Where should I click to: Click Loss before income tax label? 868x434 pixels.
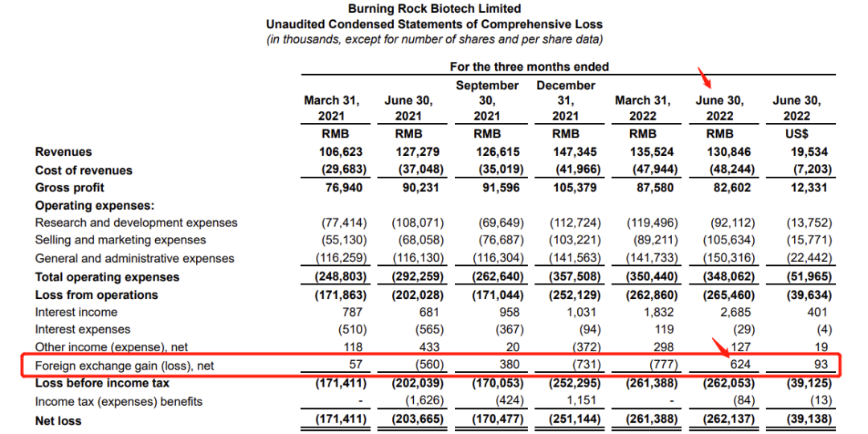pos(102,383)
